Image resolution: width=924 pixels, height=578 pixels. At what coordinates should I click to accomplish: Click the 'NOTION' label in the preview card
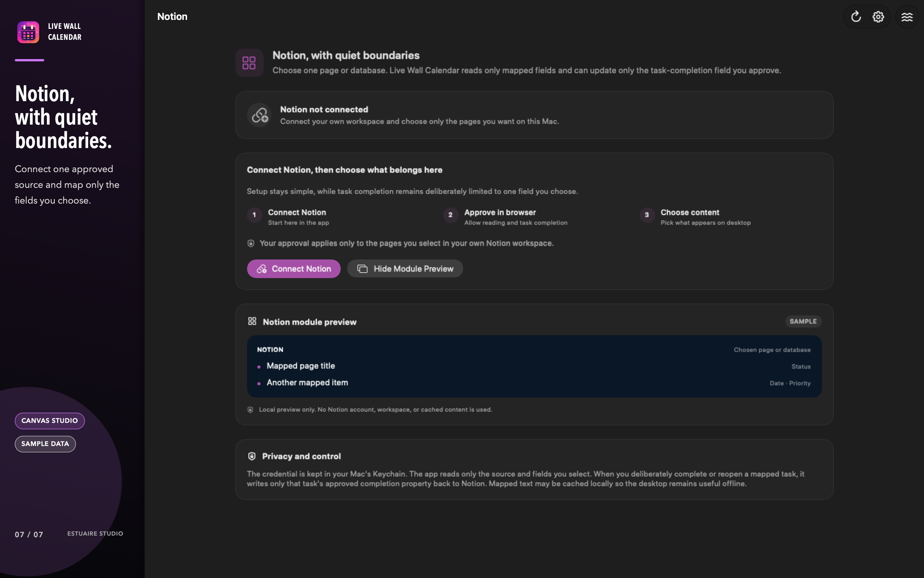[270, 350]
